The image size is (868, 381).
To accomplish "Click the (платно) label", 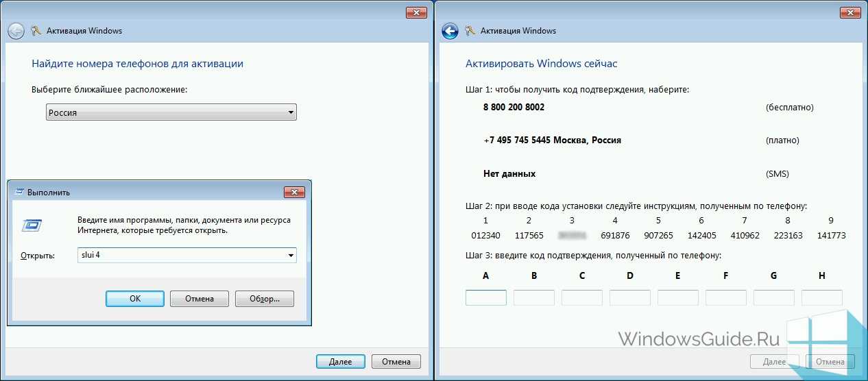I will point(782,140).
